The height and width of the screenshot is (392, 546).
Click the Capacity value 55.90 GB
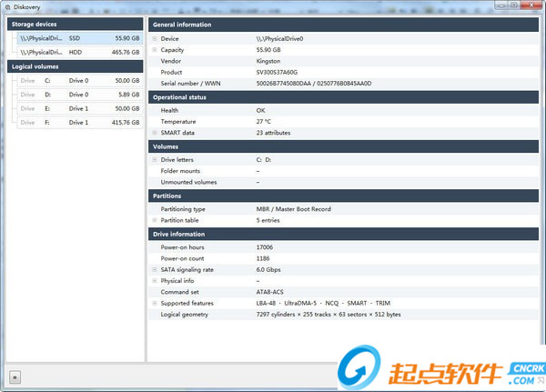coord(268,50)
